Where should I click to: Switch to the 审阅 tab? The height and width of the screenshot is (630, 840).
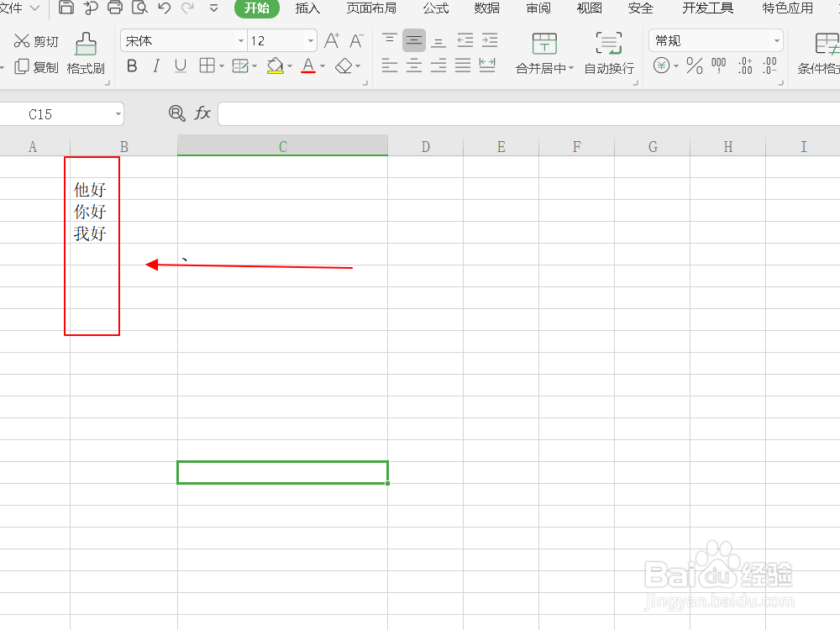click(538, 8)
